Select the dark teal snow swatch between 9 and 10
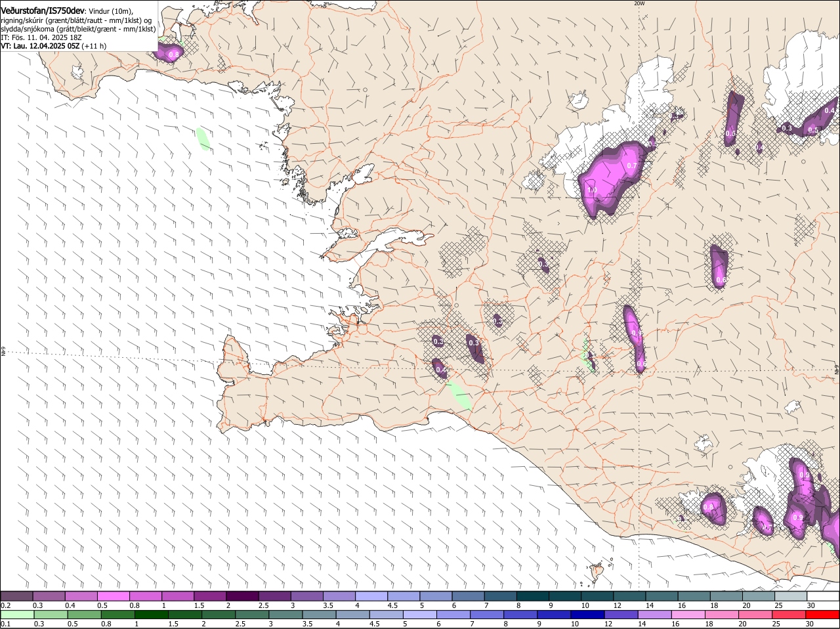This screenshot has height=629, width=840. [x=565, y=596]
